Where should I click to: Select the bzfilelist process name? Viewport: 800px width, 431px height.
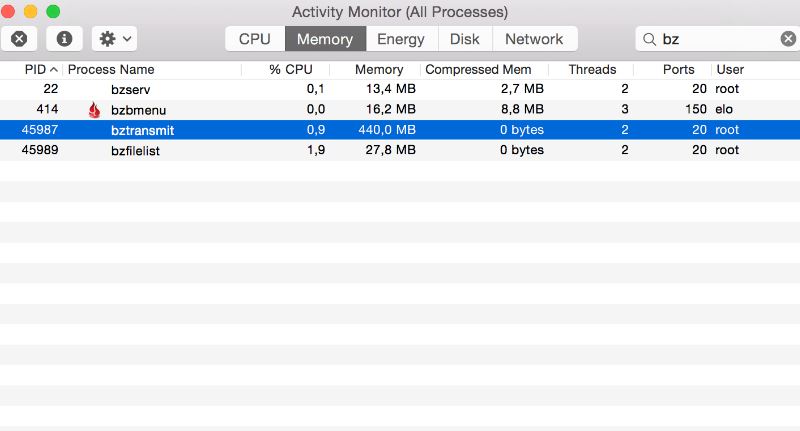click(x=135, y=151)
